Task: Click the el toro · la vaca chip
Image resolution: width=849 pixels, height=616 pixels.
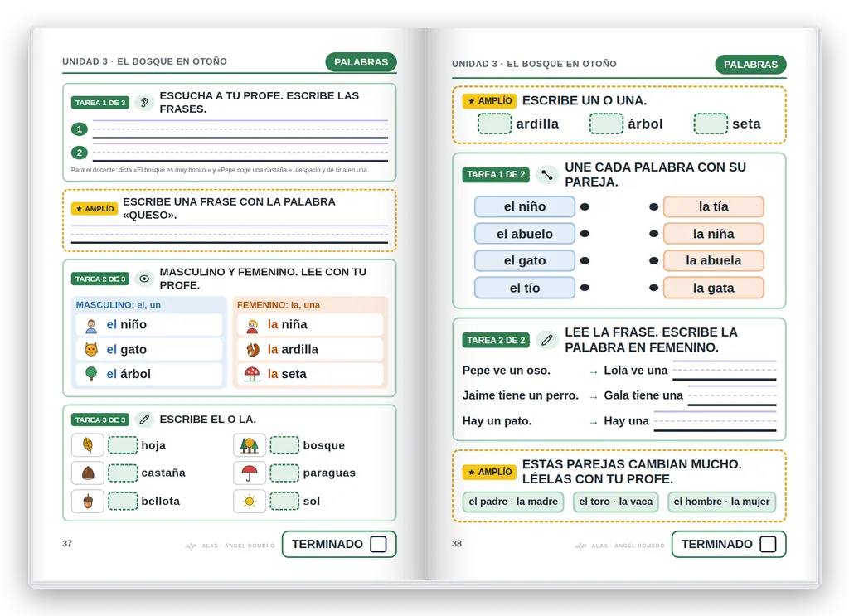Action: (x=616, y=502)
